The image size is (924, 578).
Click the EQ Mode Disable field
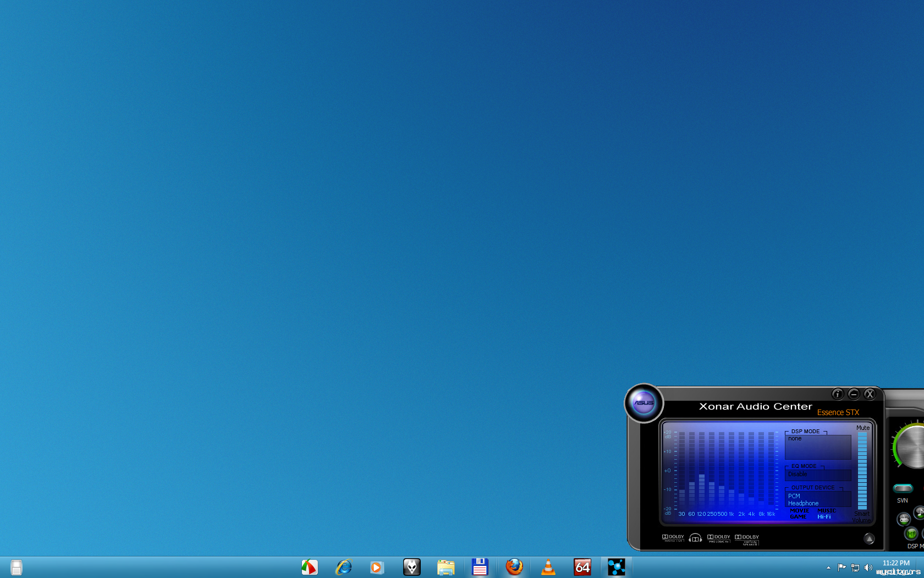(x=817, y=475)
